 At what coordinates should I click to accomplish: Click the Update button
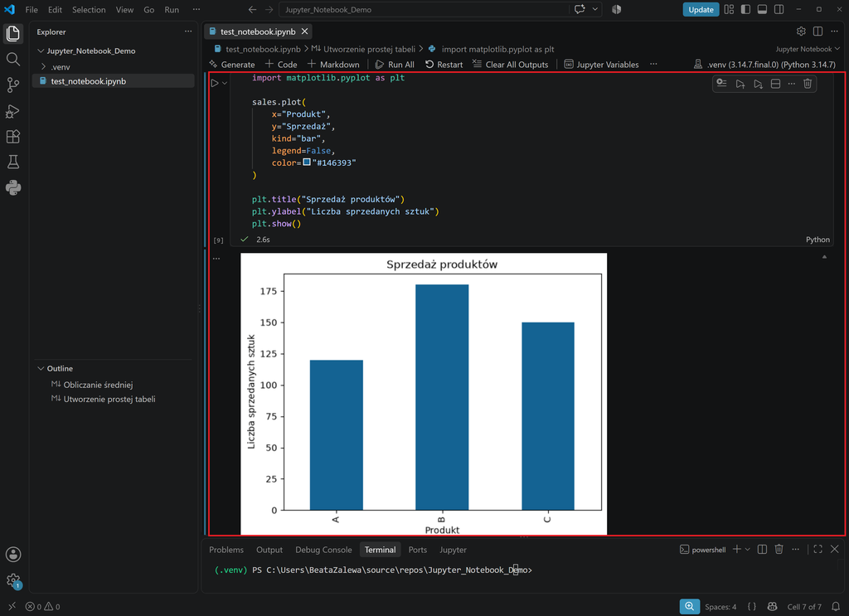click(x=701, y=9)
